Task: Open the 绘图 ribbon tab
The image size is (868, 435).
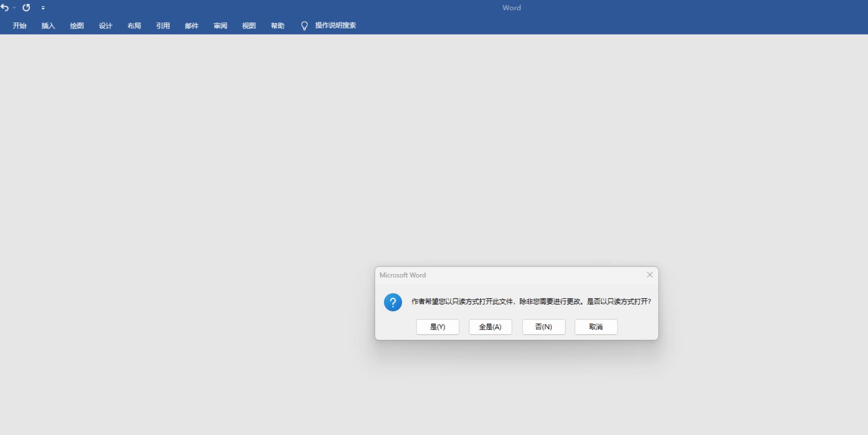Action: 77,26
